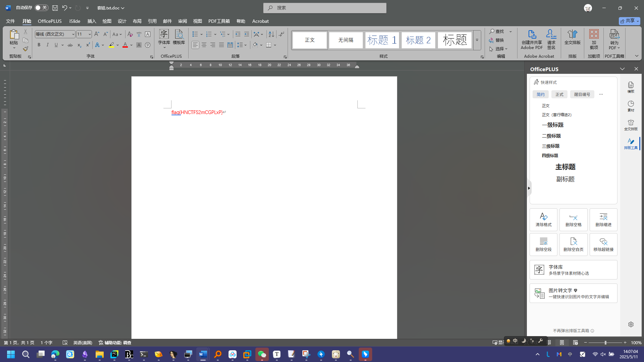Click 全文排版 full text layout ribbon icon
This screenshot has width=644, height=362.
pyautogui.click(x=572, y=38)
